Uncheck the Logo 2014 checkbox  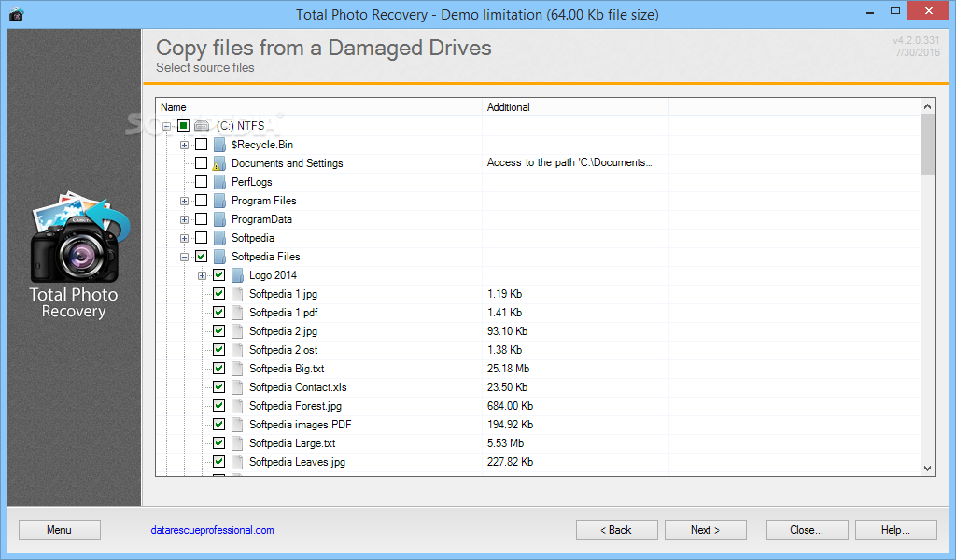(x=218, y=274)
